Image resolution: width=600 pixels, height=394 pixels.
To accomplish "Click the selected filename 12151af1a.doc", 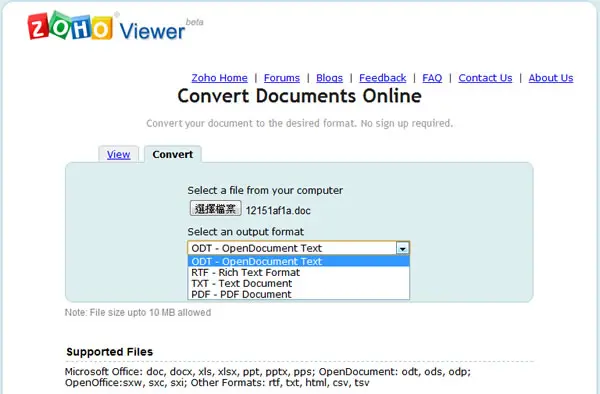I will 278,211.
